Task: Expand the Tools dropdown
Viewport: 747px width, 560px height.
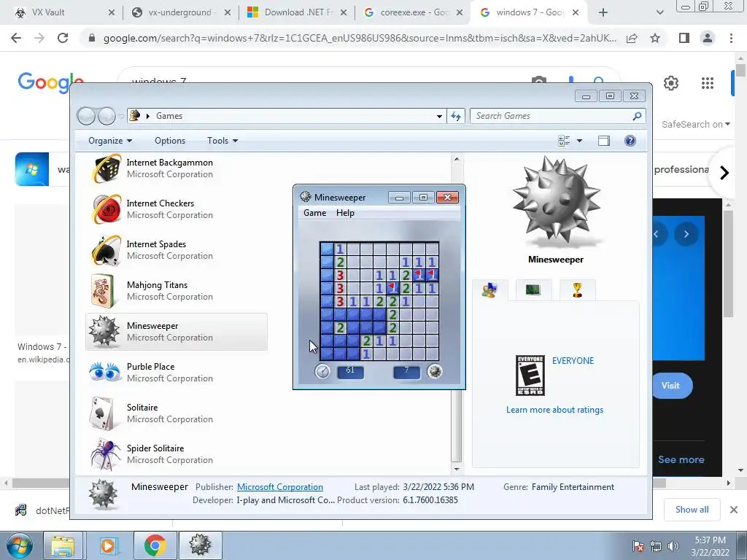Action: [x=222, y=141]
